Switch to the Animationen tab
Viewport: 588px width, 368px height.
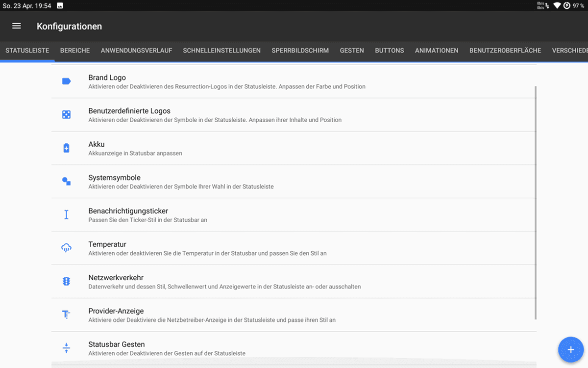(x=437, y=51)
